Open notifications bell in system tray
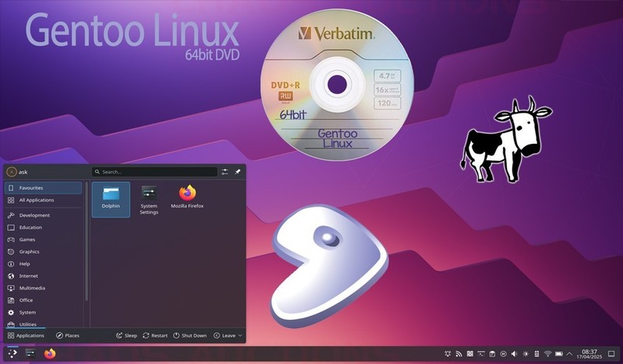This screenshot has height=364, width=623. coord(448,354)
